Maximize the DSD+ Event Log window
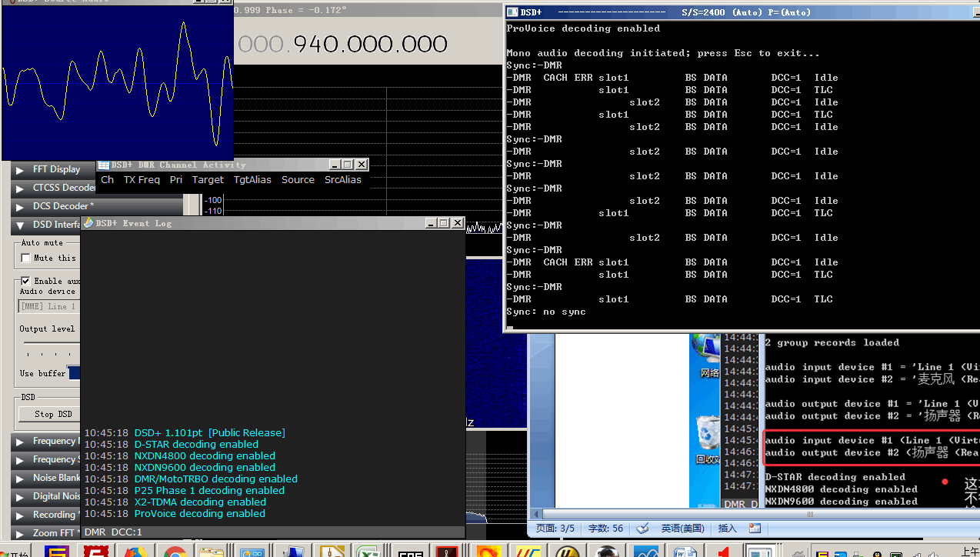The image size is (980, 557). click(x=443, y=223)
